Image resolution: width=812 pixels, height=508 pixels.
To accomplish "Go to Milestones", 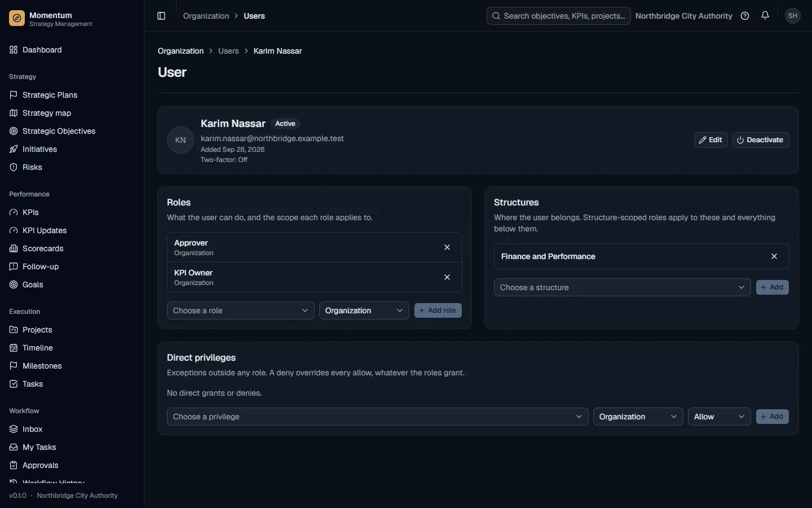I will (72, 366).
